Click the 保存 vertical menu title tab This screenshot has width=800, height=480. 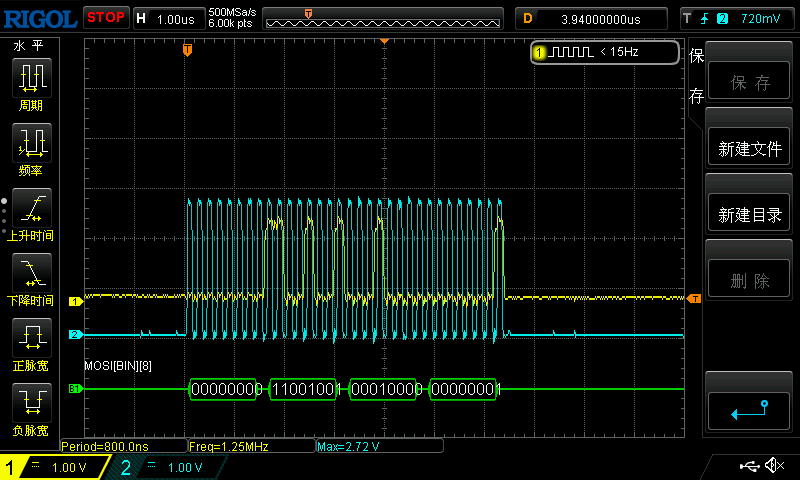coord(696,75)
